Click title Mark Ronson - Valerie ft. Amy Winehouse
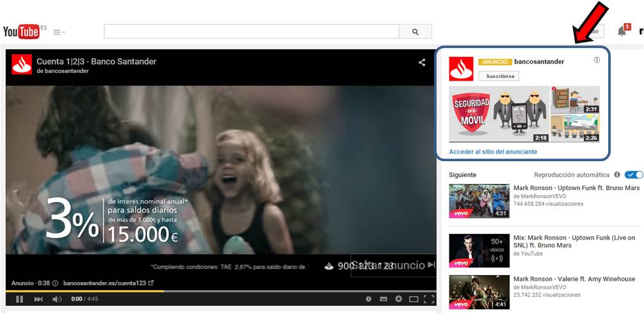Image resolution: width=644 pixels, height=314 pixels. click(574, 279)
